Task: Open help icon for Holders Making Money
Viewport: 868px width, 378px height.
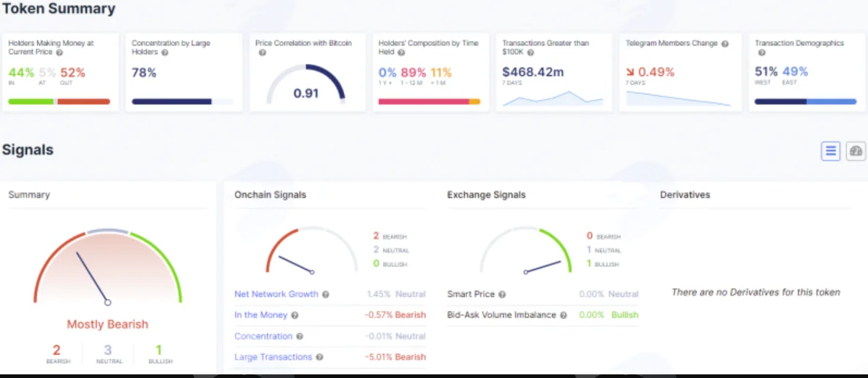Action: (60, 52)
